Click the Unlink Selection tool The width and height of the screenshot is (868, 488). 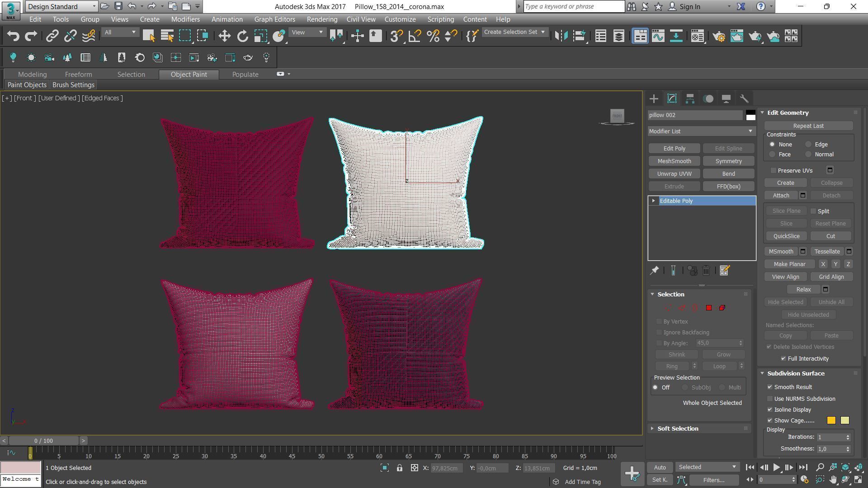pos(70,36)
